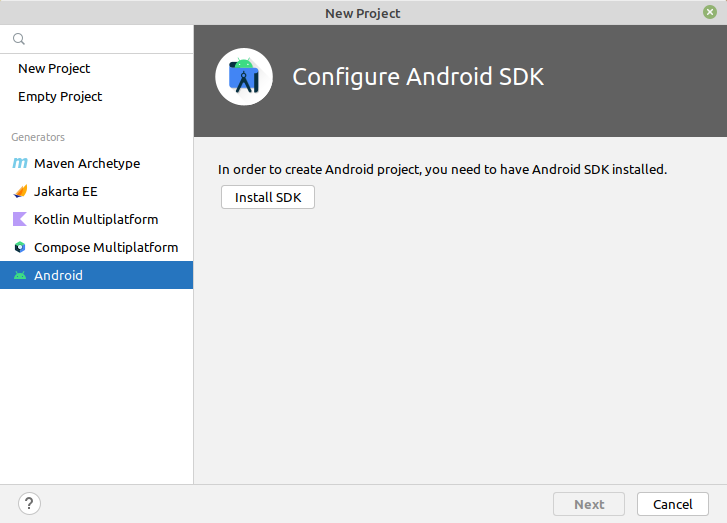The width and height of the screenshot is (727, 523).
Task: Choose the Kotlin Multiplatform generator
Action: pyautogui.click(x=96, y=219)
